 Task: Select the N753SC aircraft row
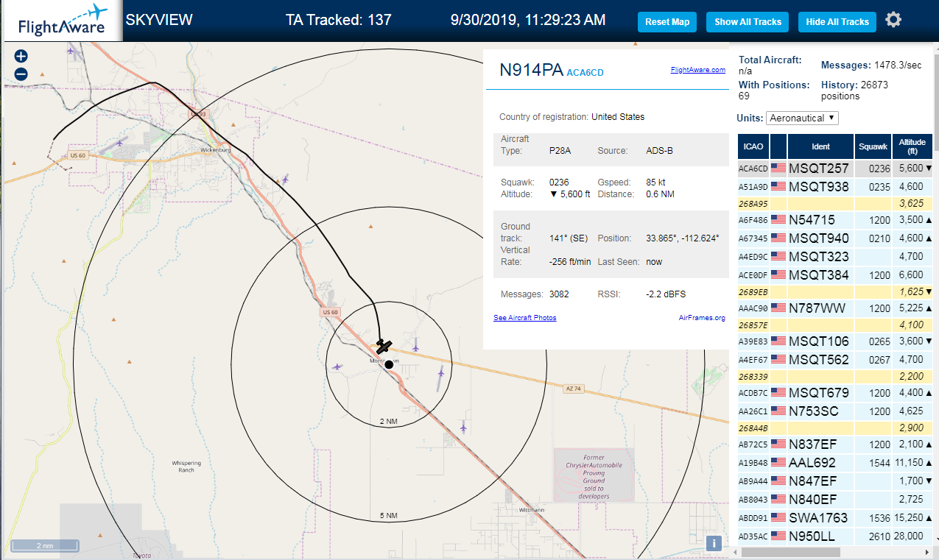(x=835, y=411)
